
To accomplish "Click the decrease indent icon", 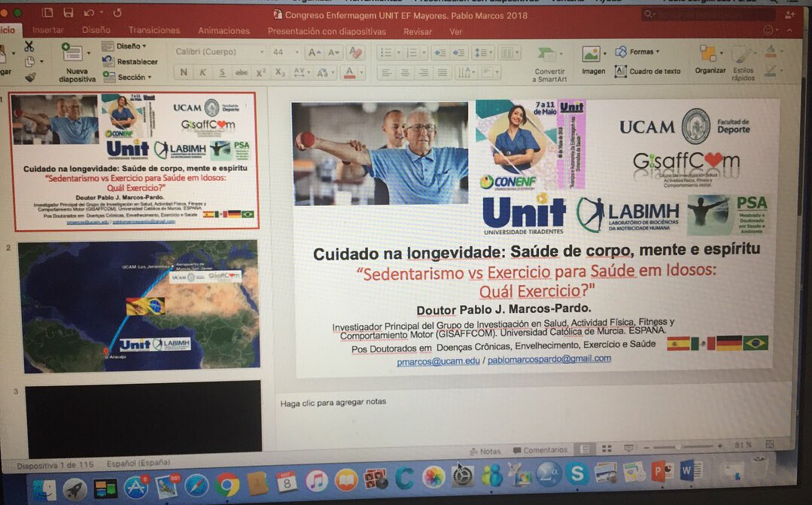I will (439, 53).
